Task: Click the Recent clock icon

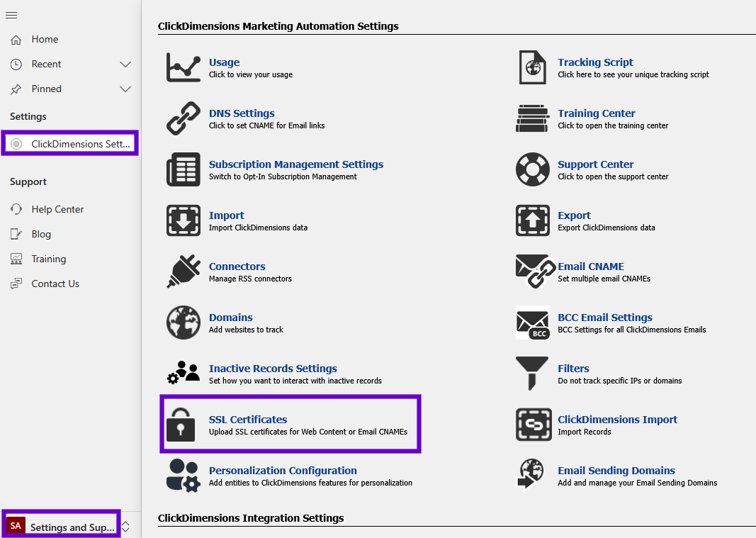Action: click(16, 65)
